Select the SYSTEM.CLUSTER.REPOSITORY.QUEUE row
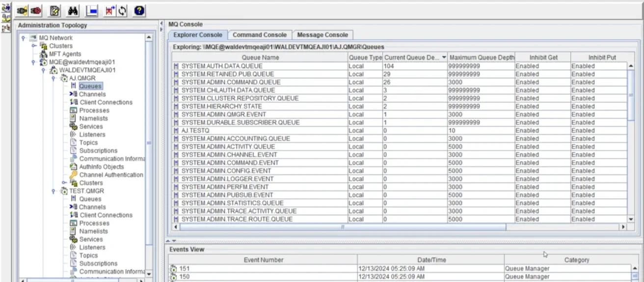This screenshot has height=282, width=644. pyautogui.click(x=400, y=98)
